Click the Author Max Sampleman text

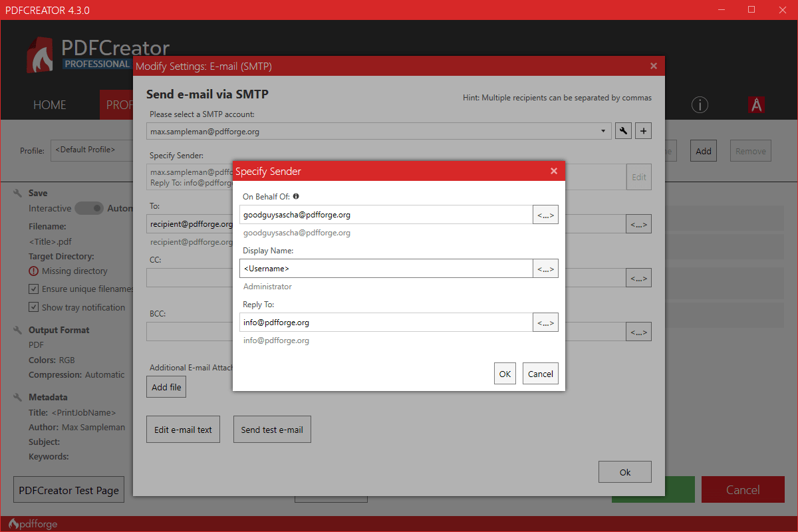76,427
